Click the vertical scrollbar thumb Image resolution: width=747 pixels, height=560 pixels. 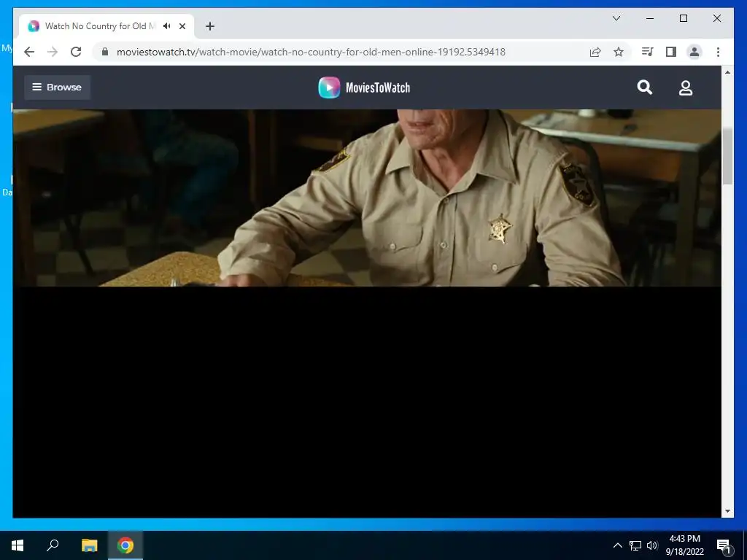727,156
